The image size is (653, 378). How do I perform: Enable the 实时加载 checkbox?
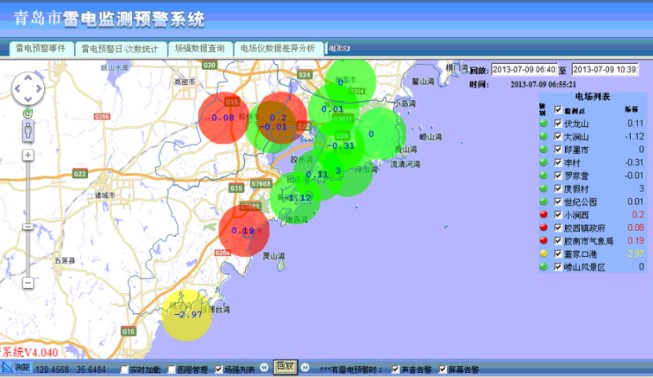pos(125,369)
